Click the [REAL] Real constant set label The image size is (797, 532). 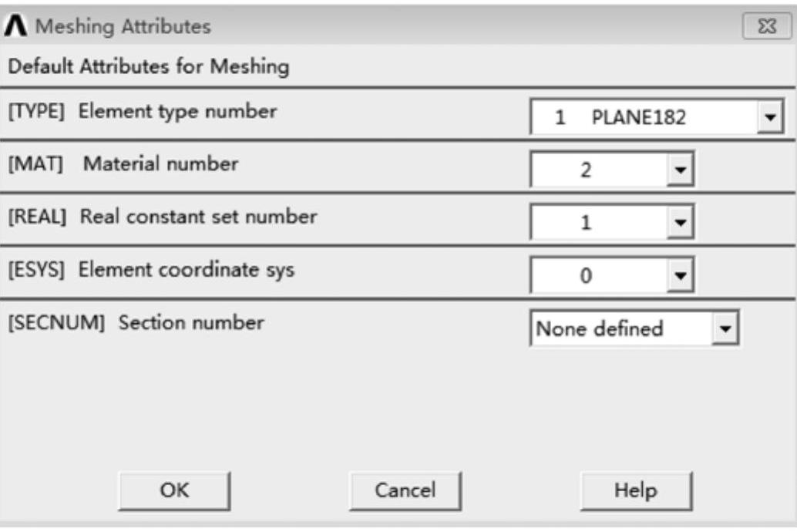click(162, 217)
